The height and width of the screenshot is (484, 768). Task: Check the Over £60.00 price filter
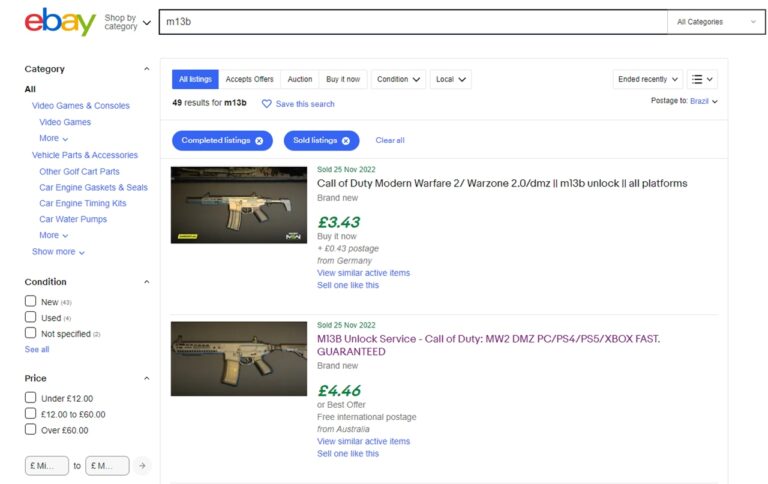point(30,429)
